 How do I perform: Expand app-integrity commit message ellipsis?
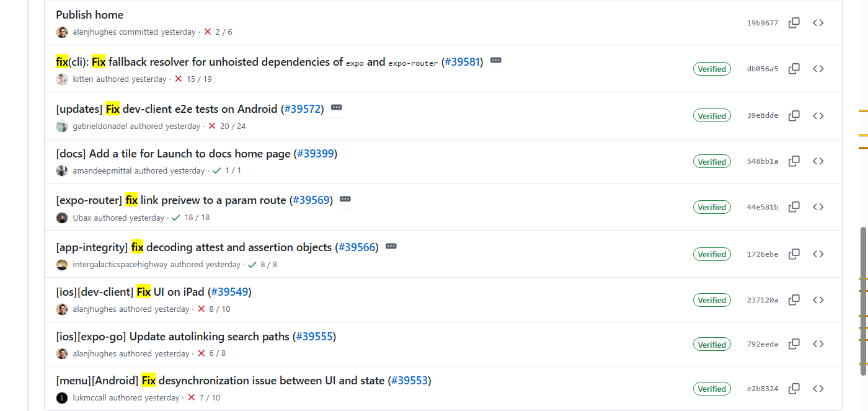tap(391, 246)
